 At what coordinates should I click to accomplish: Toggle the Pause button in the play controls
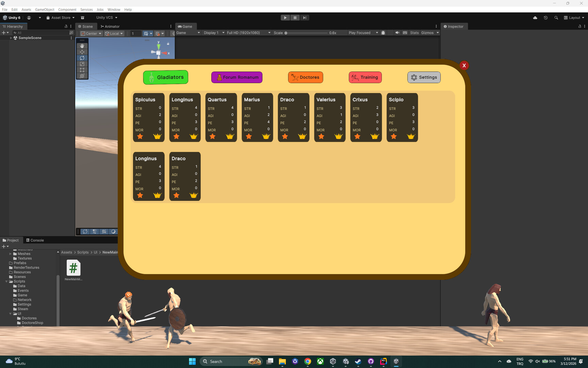[x=295, y=17]
